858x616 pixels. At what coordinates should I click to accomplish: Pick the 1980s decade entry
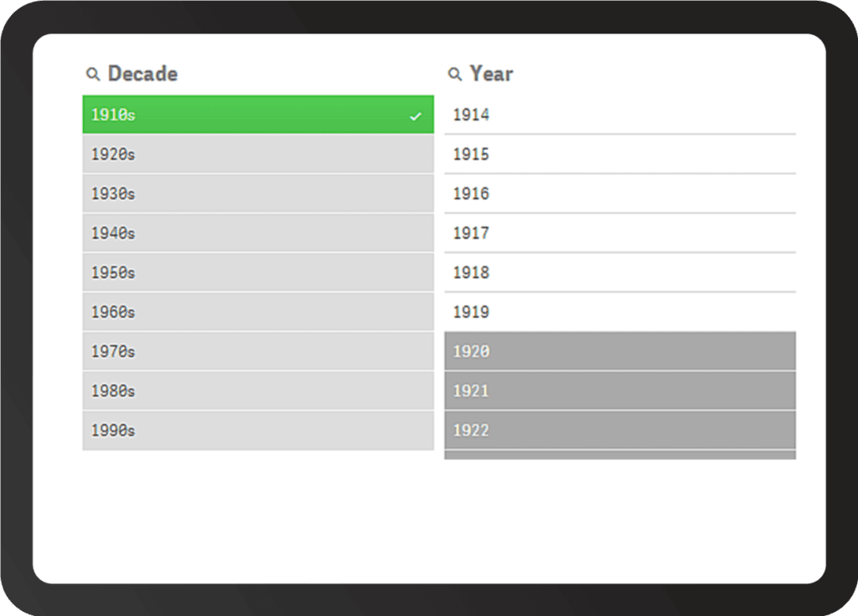258,391
